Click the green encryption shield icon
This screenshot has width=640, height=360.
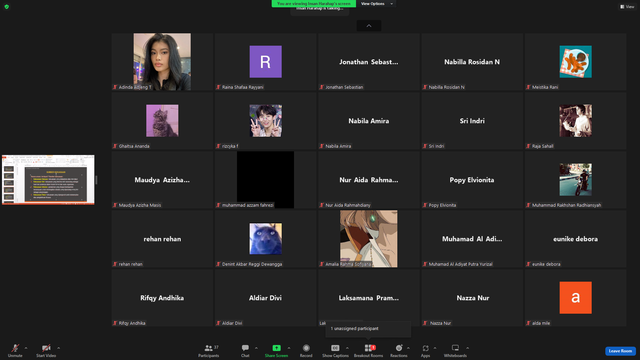7,7
